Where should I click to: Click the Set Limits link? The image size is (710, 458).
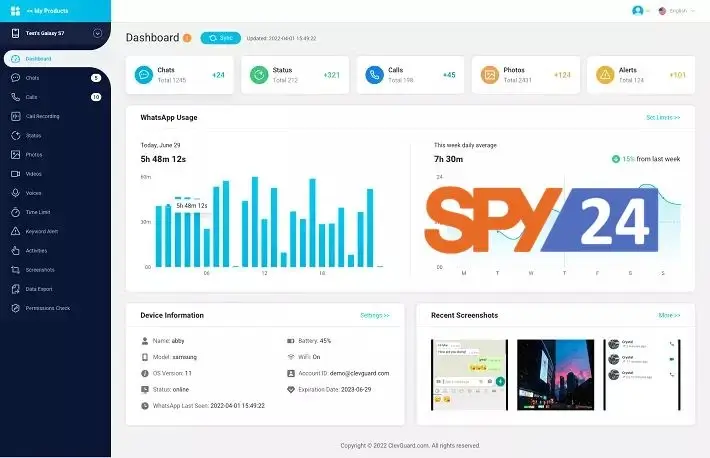pyautogui.click(x=663, y=117)
